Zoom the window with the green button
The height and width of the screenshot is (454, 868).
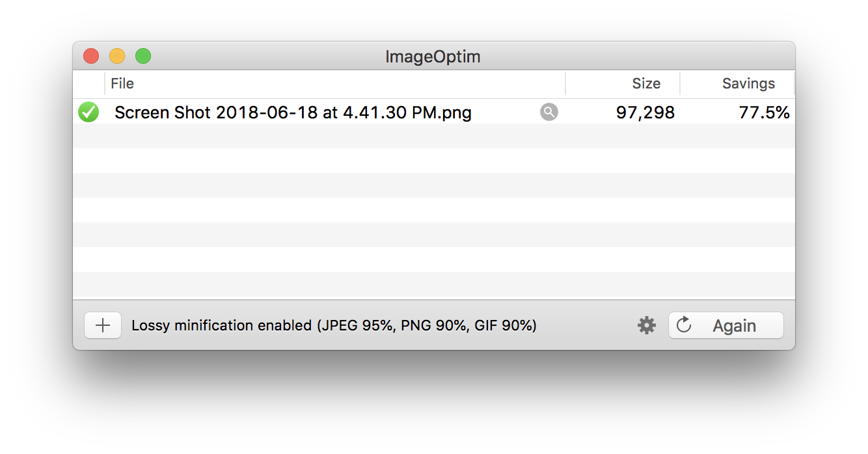click(143, 56)
